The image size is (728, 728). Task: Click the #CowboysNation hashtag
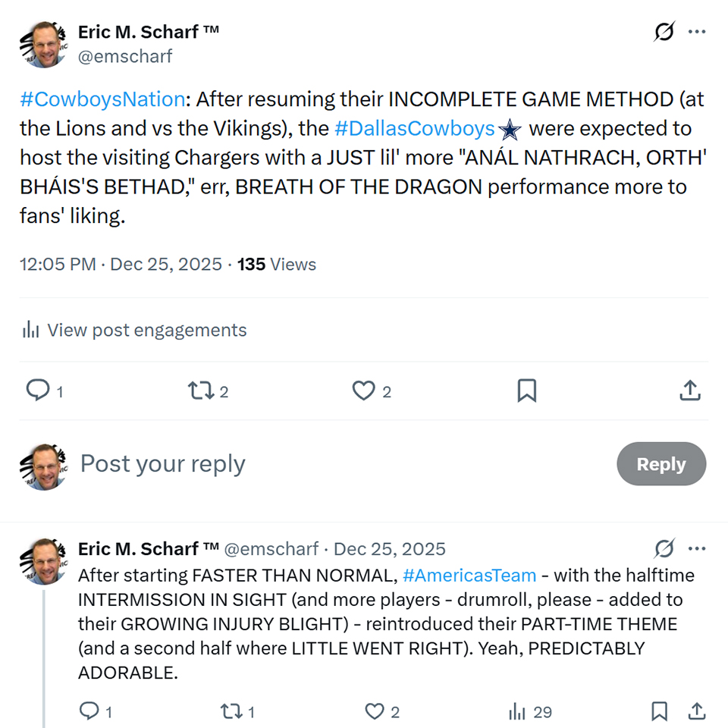point(102,99)
